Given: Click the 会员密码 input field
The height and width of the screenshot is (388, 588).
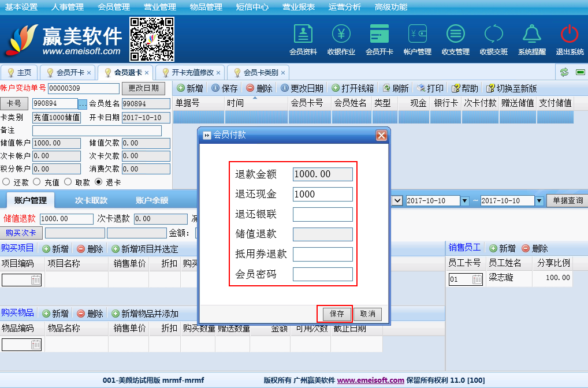Looking at the screenshot, I should (322, 274).
